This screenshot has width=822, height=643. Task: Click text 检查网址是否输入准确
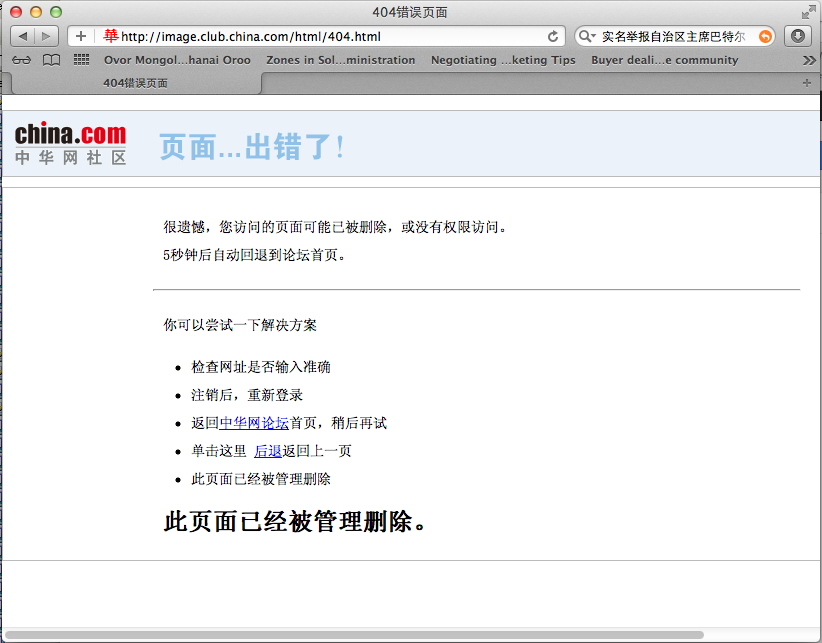tap(261, 367)
